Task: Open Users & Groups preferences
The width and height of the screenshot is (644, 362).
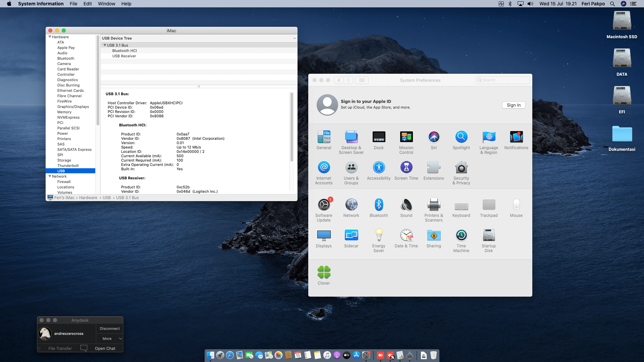Action: pos(351,173)
